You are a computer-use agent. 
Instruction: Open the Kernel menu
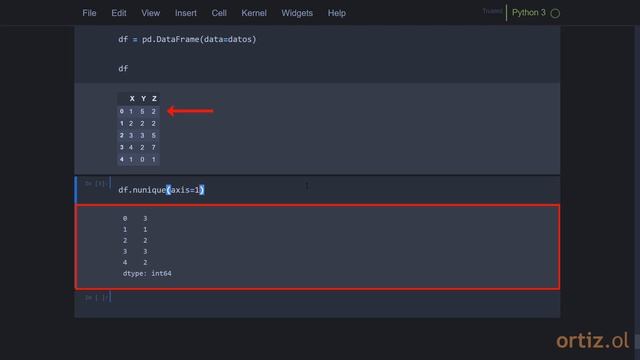pyautogui.click(x=254, y=13)
